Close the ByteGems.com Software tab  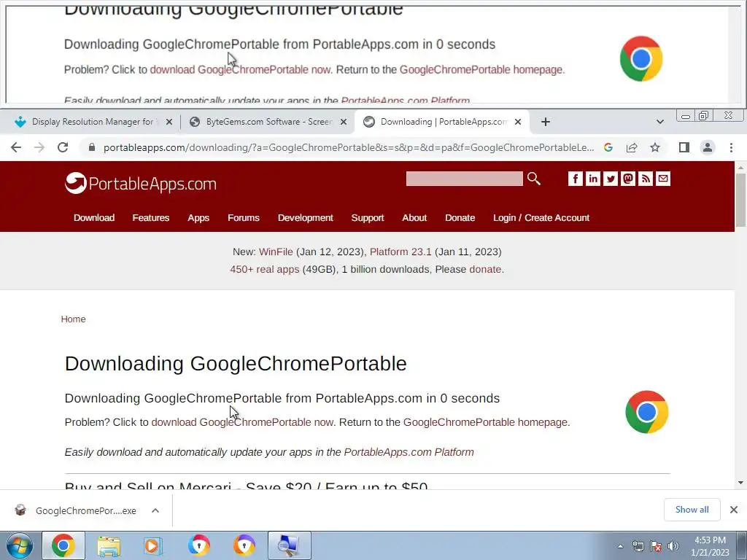(x=343, y=122)
